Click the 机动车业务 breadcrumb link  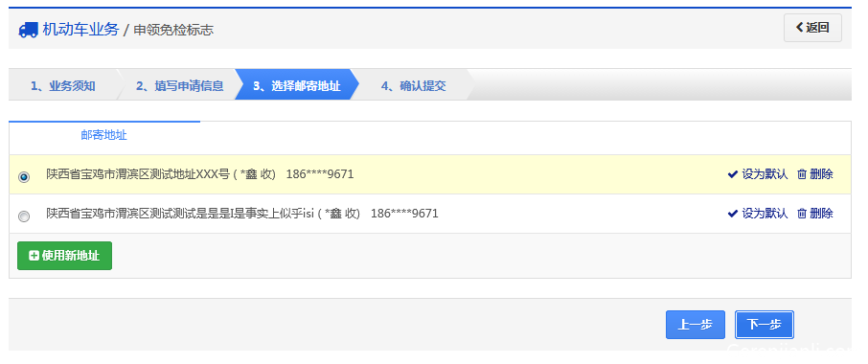point(80,30)
